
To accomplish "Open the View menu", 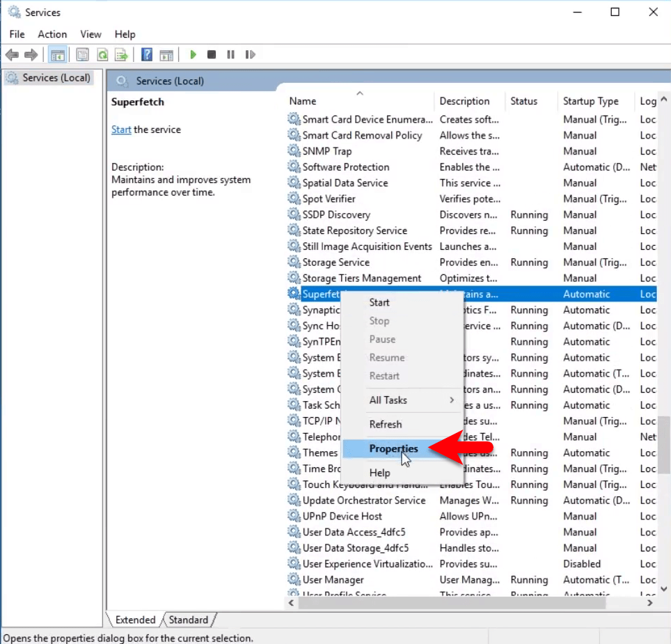I will [90, 34].
